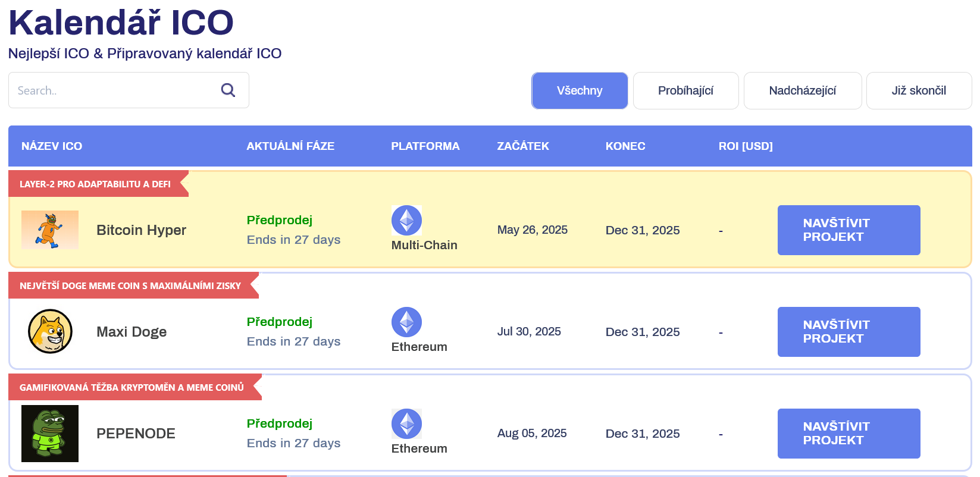Click Ethereum icon in Bitcoin Hyper row

[x=406, y=220]
